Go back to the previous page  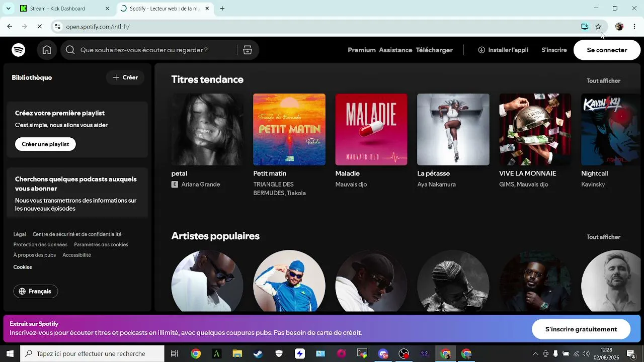tap(10, 27)
